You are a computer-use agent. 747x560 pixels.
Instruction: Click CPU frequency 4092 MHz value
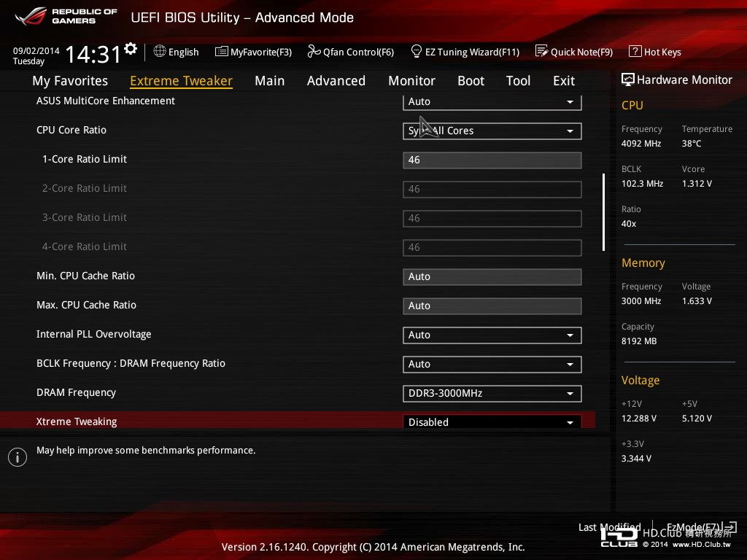641,144
